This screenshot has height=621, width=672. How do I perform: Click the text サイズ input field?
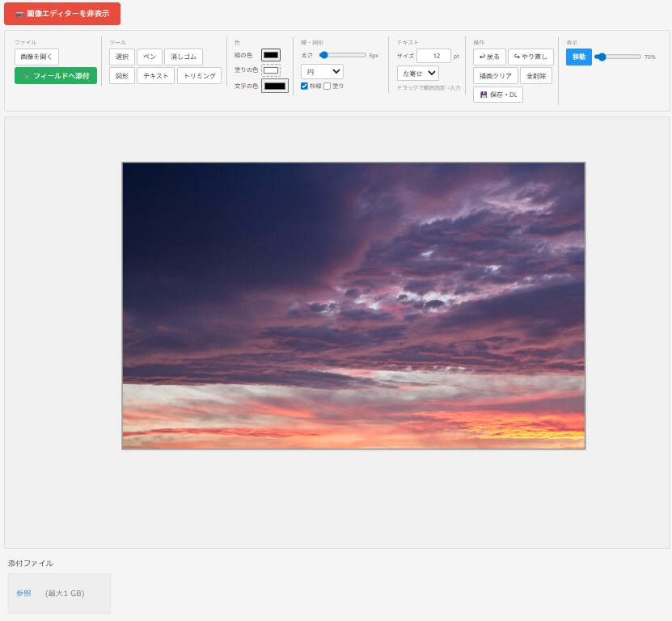(x=433, y=56)
